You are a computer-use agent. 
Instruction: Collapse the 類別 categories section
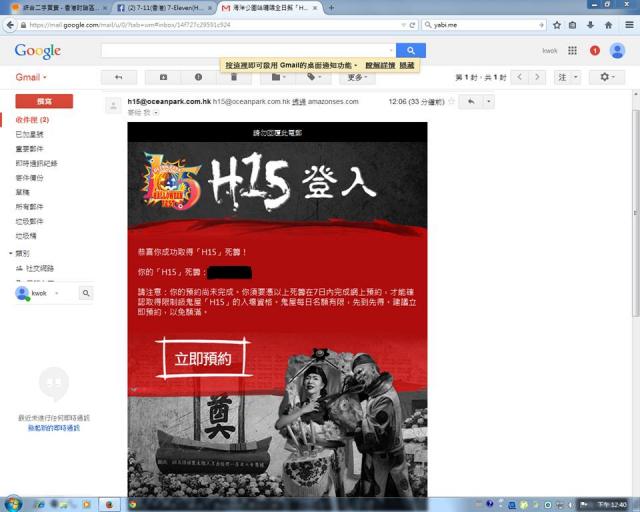coord(11,254)
